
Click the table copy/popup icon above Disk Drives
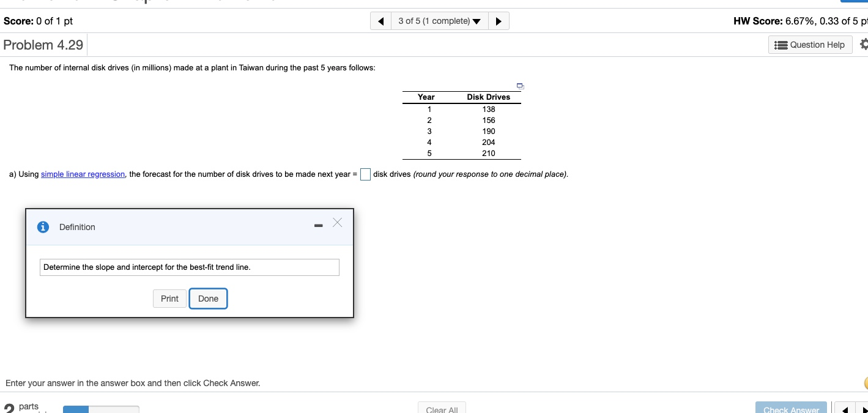[520, 85]
